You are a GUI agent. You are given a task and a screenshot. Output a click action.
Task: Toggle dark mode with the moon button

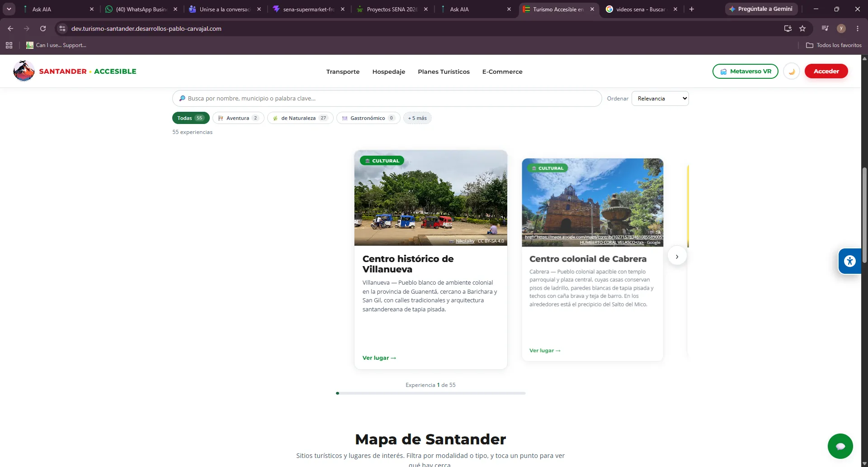click(x=792, y=71)
